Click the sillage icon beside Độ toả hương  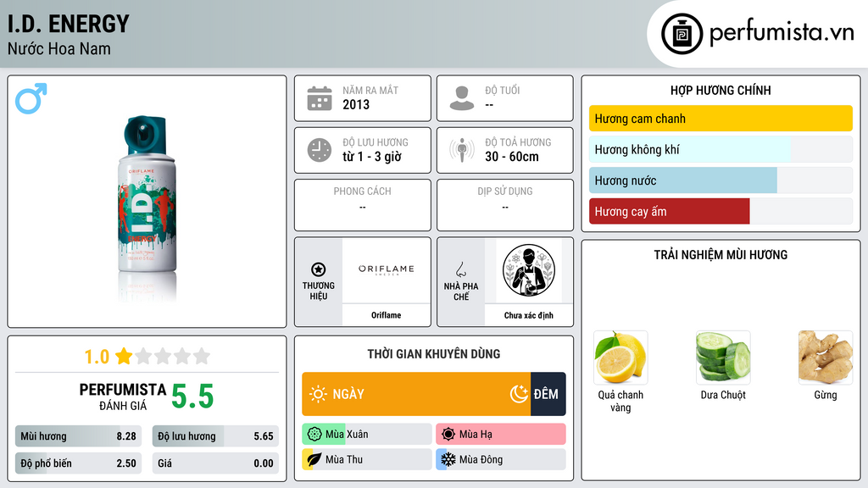click(x=462, y=150)
